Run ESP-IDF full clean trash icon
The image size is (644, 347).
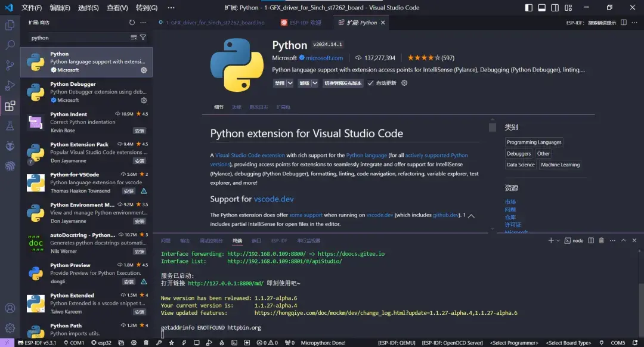pyautogui.click(x=146, y=342)
